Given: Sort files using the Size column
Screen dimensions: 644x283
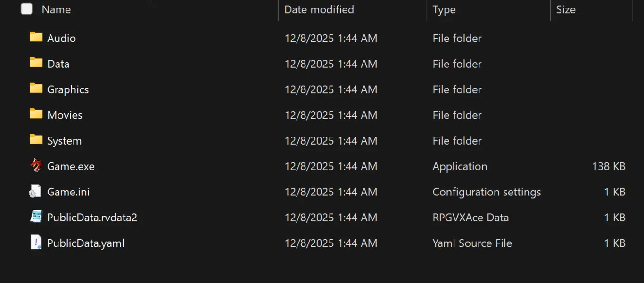Looking at the screenshot, I should (x=566, y=9).
